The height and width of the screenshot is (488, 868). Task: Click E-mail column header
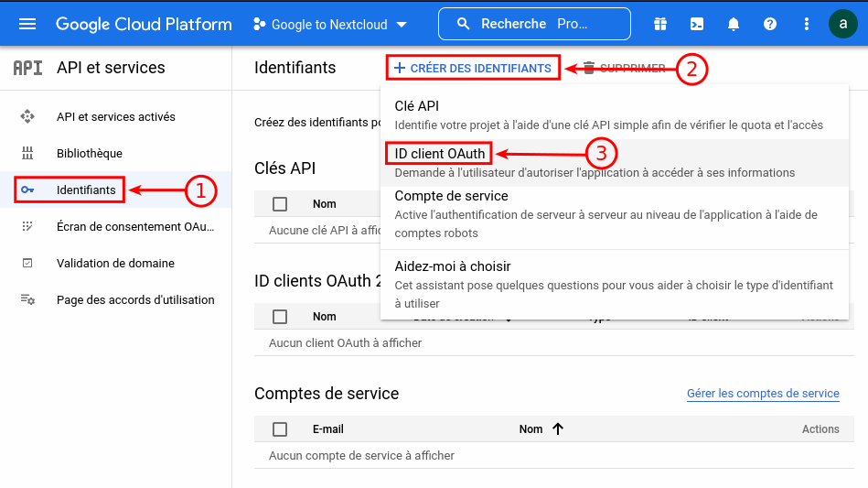(327, 428)
